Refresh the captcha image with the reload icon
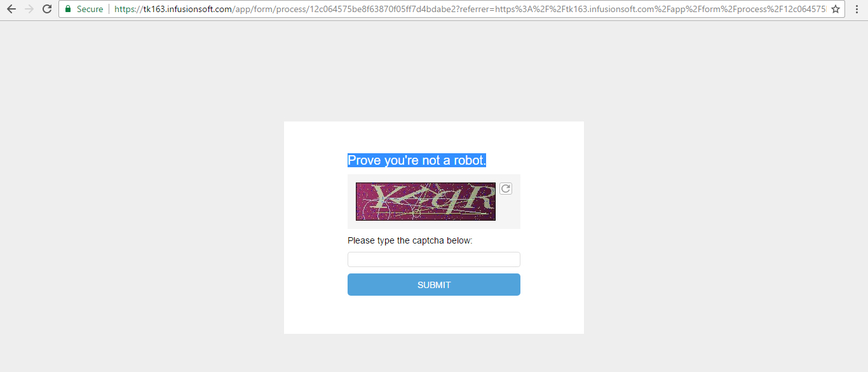Viewport: 868px width, 372px height. click(x=505, y=189)
